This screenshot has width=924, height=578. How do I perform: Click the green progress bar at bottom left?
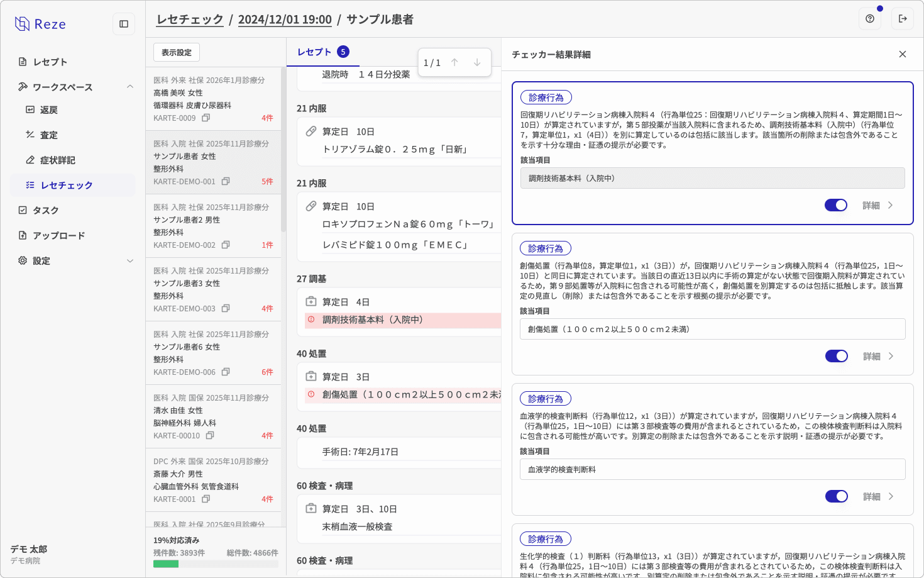pyautogui.click(x=166, y=564)
